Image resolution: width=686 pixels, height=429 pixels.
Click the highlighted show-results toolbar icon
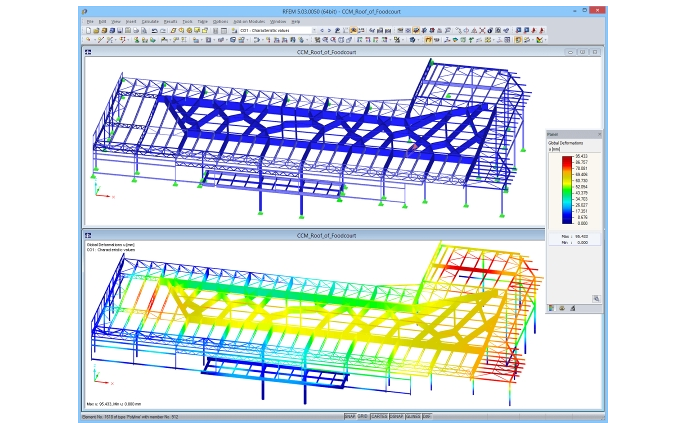pyautogui.click(x=354, y=31)
